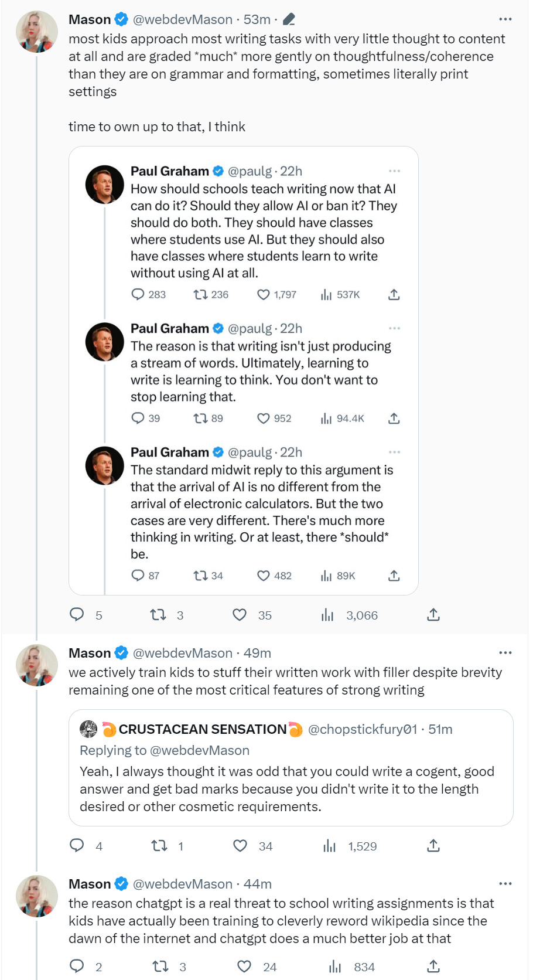Reply to Mason's chatgpt tweet
Screen dimensions: 533x980
77,967
